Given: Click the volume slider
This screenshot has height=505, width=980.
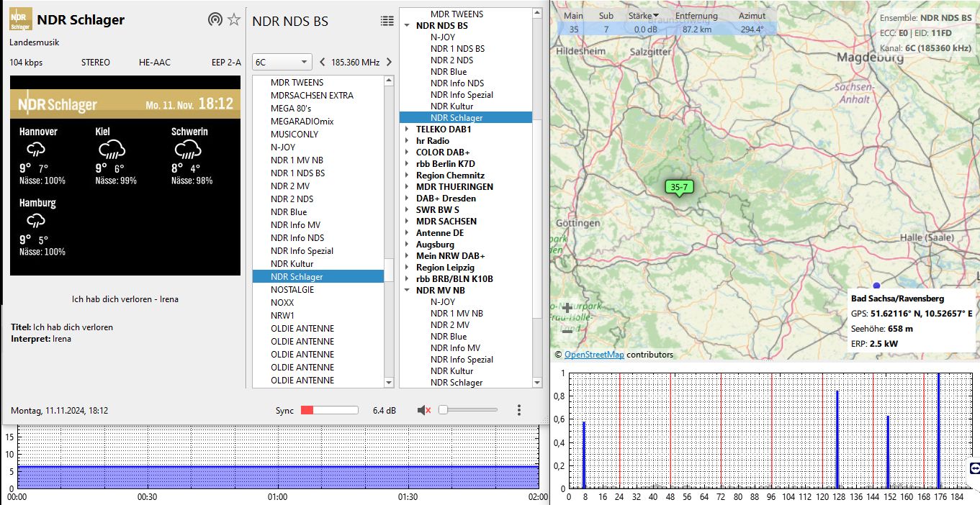Looking at the screenshot, I should tap(468, 410).
